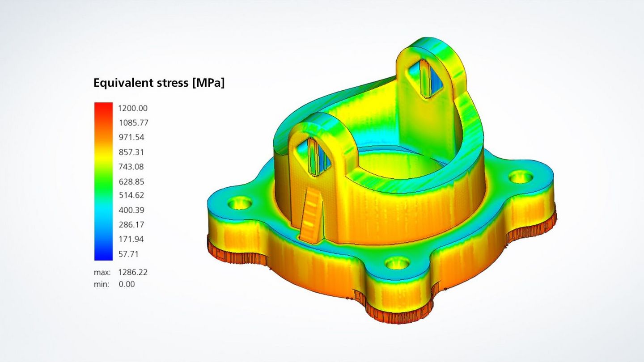Click the 171.94 legend value

point(131,239)
